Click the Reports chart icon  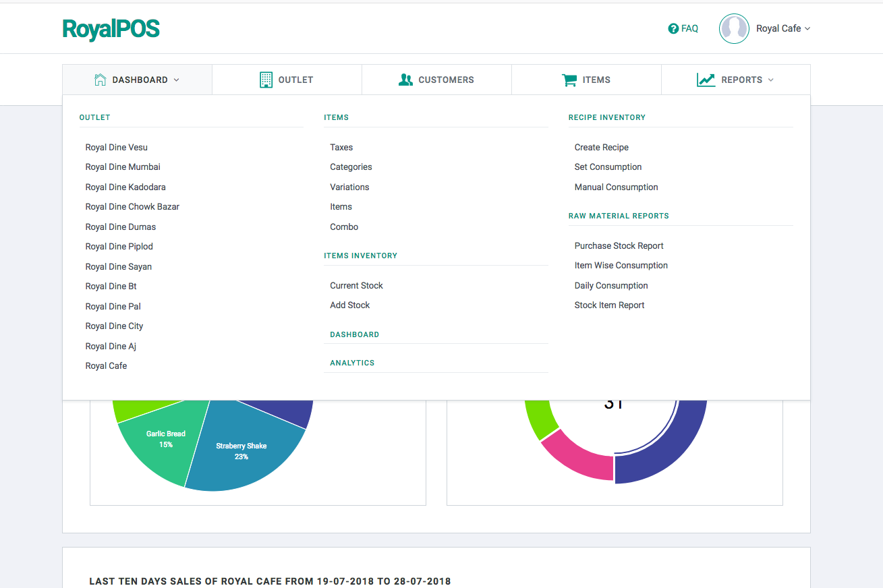click(706, 79)
